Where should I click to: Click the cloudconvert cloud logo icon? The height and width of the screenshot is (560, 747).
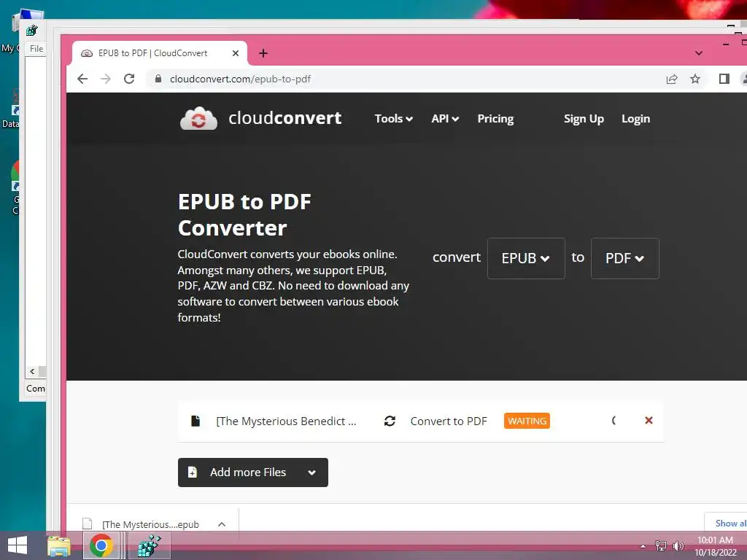[198, 119]
